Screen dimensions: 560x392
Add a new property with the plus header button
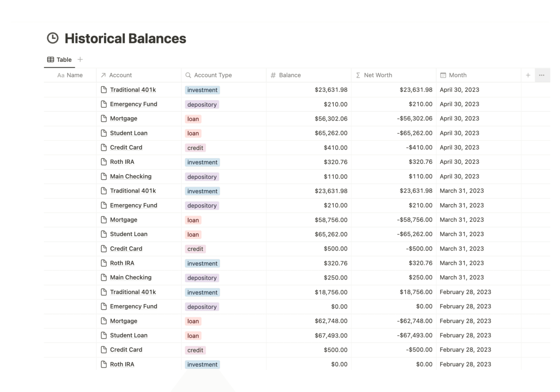pos(528,75)
